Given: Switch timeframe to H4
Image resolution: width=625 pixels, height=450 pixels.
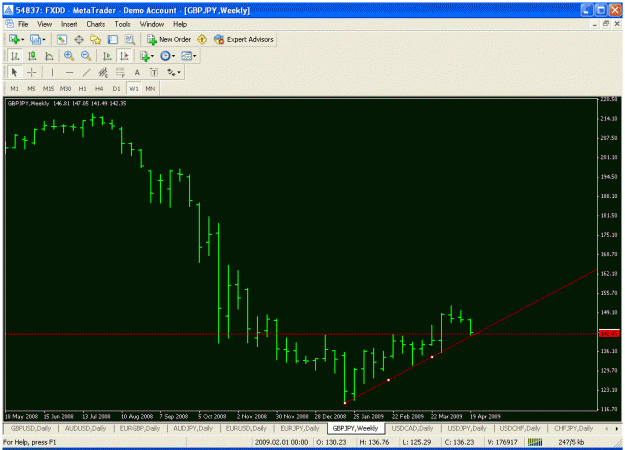Looking at the screenshot, I should tap(99, 88).
